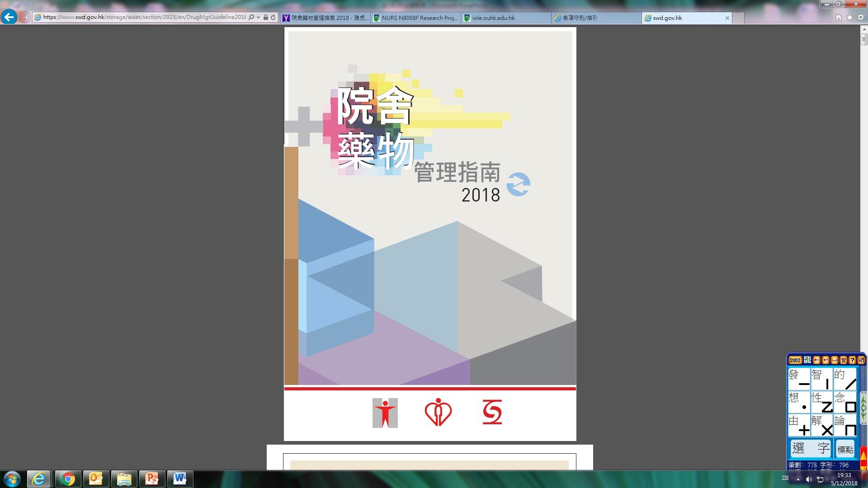Expand the address bar autocomplete dropdown arrow
This screenshot has width=868, height=488.
258,18
